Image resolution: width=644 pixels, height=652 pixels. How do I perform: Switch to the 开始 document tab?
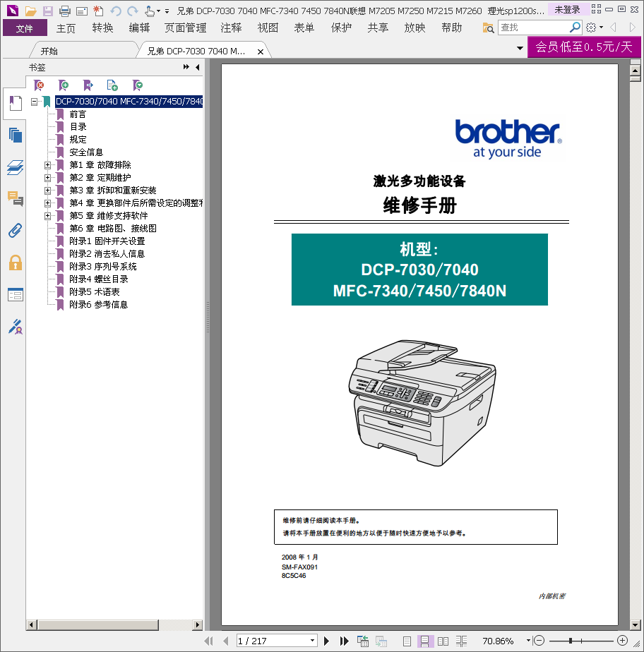click(x=49, y=51)
